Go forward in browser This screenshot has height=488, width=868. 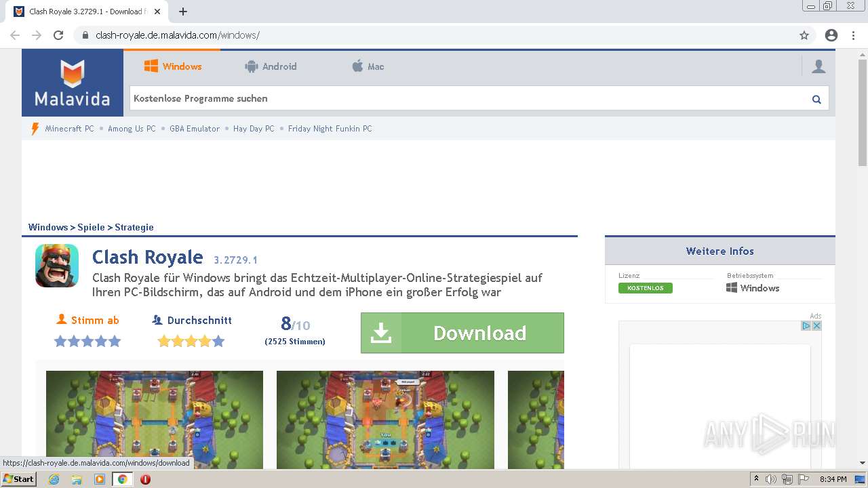(37, 35)
